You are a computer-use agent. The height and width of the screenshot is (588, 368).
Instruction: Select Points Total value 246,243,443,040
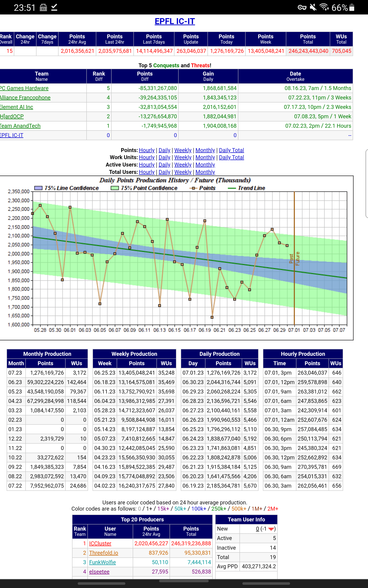[x=308, y=51]
